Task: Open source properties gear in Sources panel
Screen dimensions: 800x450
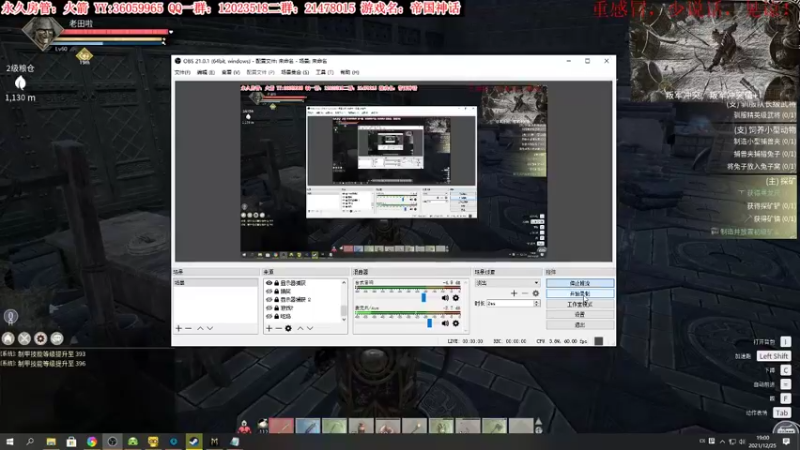Action: click(288, 329)
